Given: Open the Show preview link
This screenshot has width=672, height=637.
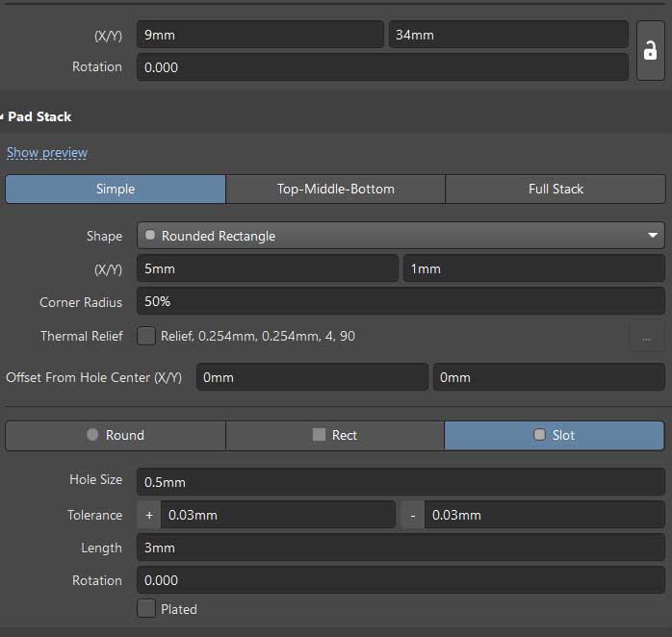Looking at the screenshot, I should pyautogui.click(x=47, y=153).
